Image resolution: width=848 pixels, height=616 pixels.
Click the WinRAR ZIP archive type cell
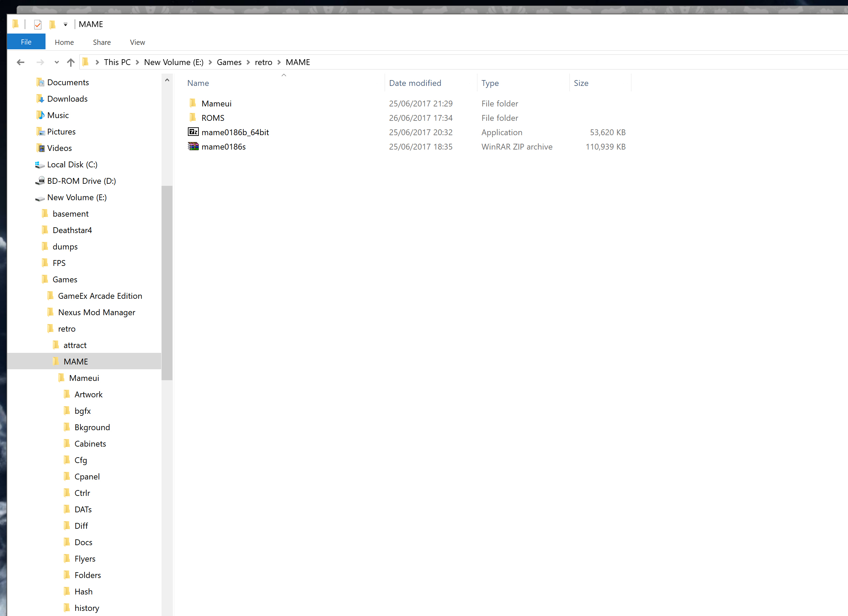pyautogui.click(x=517, y=146)
